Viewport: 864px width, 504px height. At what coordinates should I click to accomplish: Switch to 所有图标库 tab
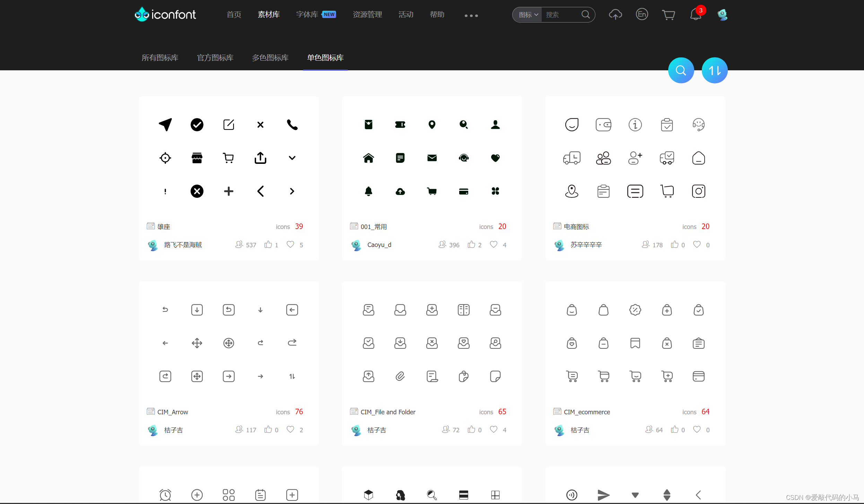coord(160,58)
